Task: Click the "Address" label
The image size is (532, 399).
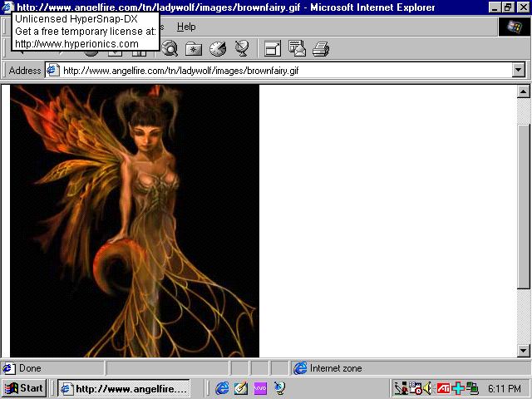Action: 25,71
